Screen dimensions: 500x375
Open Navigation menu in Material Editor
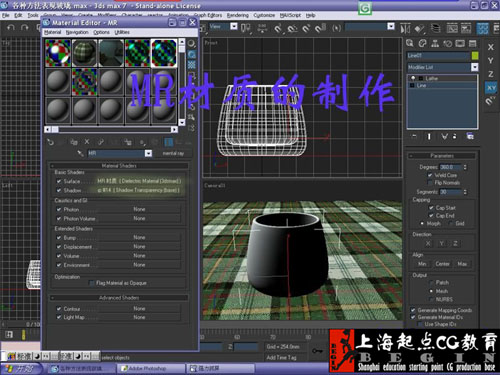[x=77, y=32]
